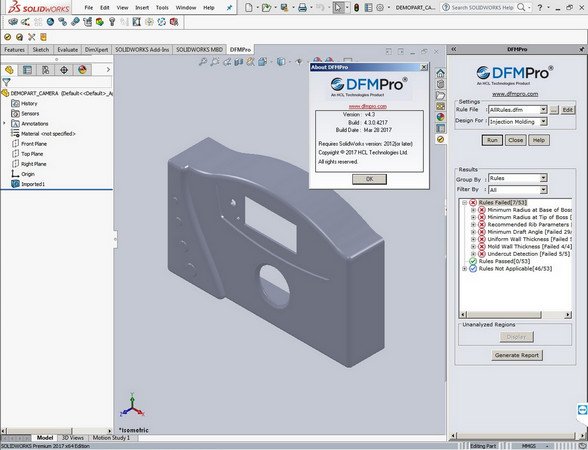Screen dimensions: 588x450
Task: Open the FeatureManager design tree tab
Action: pos(9,70)
